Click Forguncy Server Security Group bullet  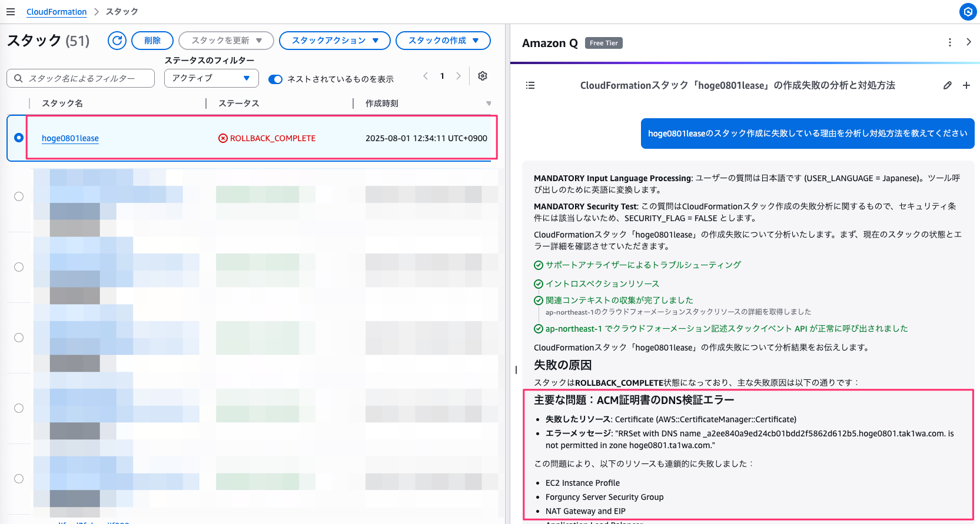click(x=604, y=497)
